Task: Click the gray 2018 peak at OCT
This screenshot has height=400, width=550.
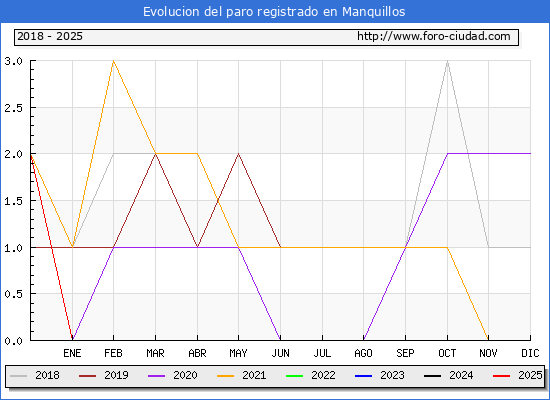Action: point(447,61)
